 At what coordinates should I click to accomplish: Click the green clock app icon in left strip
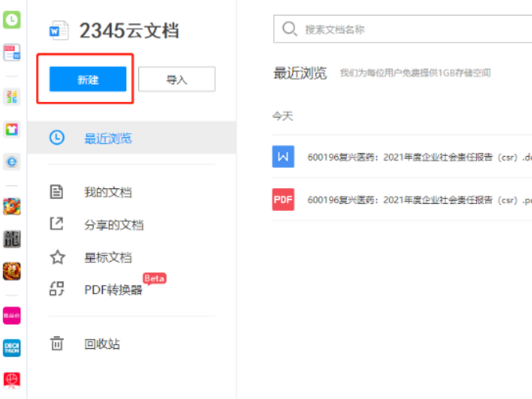(x=12, y=20)
